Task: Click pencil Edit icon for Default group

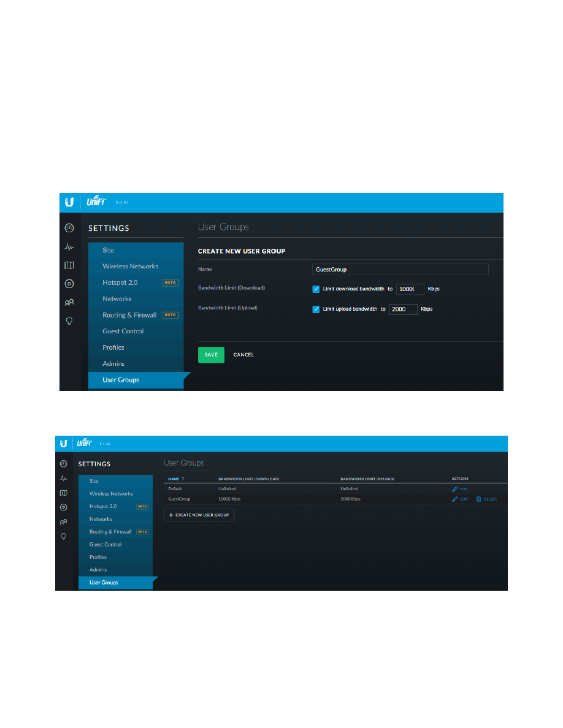Action: click(x=455, y=489)
